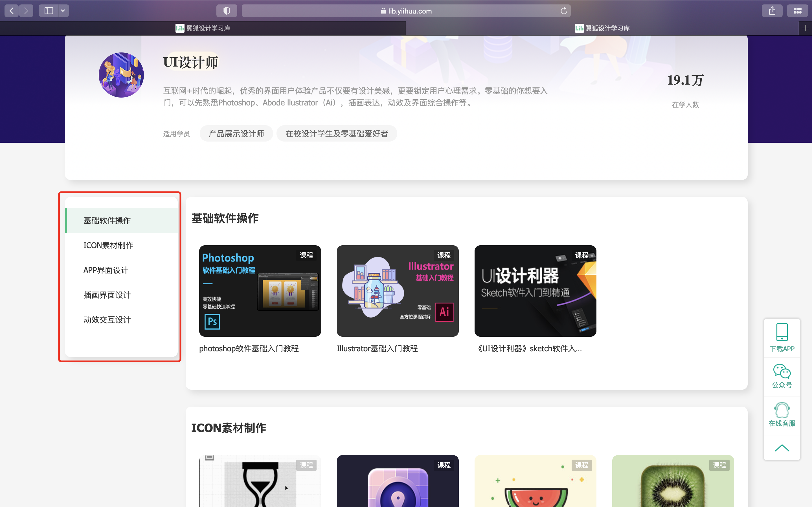Click the 下载APP phone icon
This screenshot has width=812, height=507.
pyautogui.click(x=782, y=332)
